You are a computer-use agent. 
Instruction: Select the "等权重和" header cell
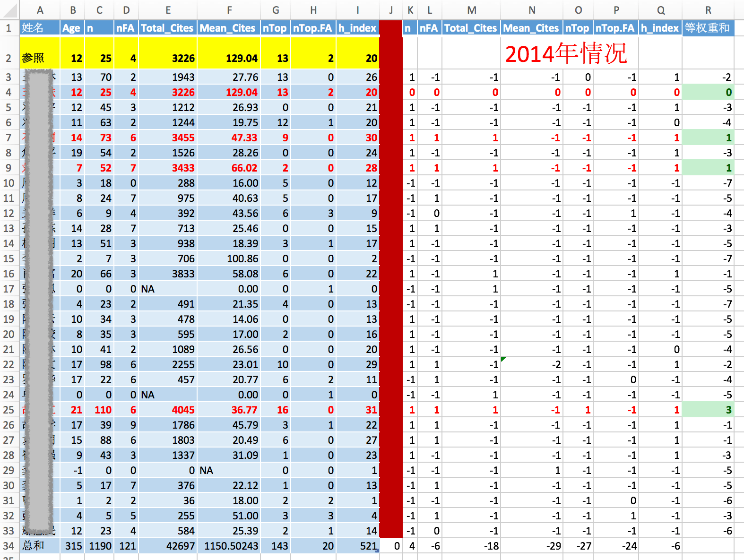(x=707, y=28)
